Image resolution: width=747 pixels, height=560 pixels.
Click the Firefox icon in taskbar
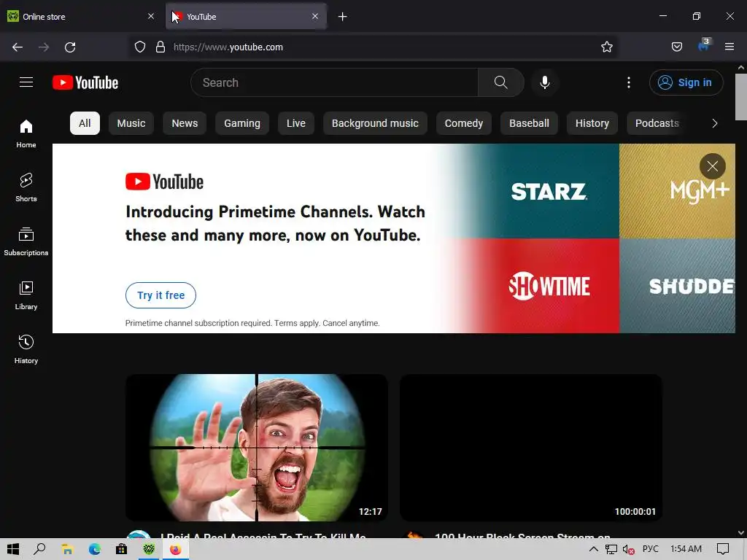point(175,549)
